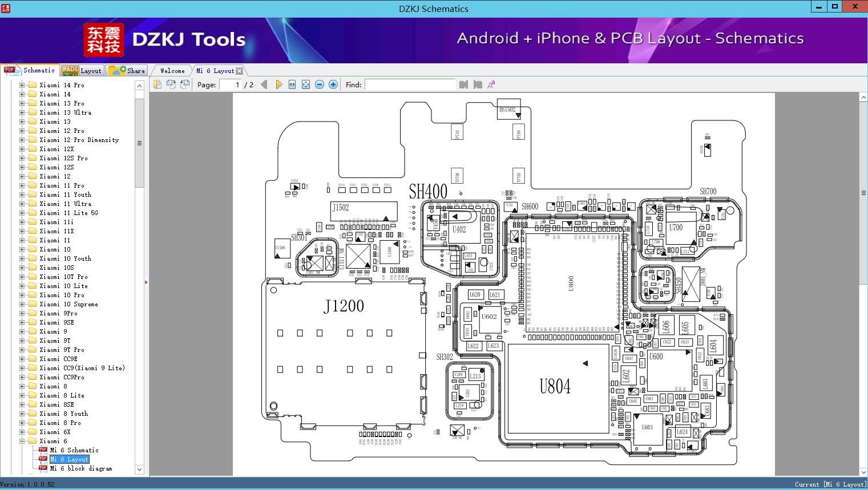Select the Xiaomi 12S Pro folder
This screenshot has height=490, width=868.
pyautogui.click(x=63, y=158)
